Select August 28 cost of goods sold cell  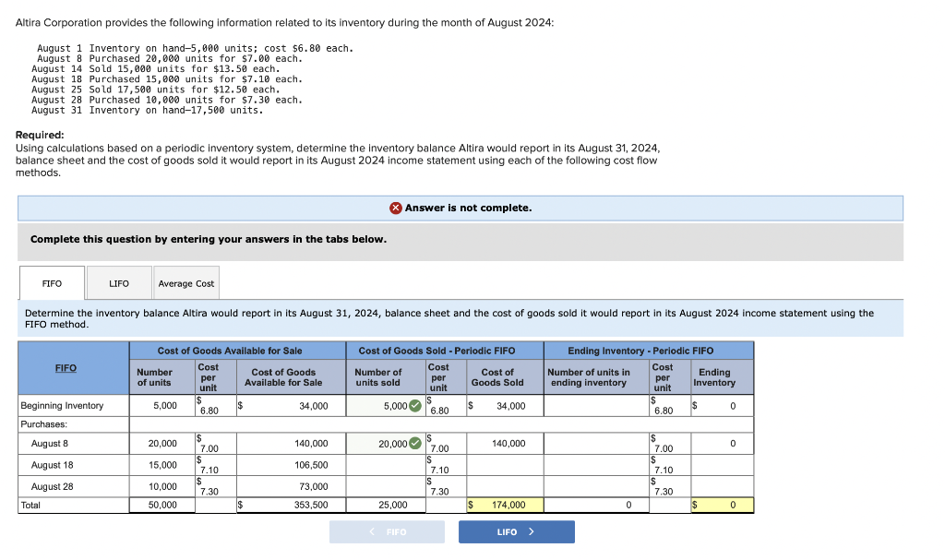[x=505, y=486]
